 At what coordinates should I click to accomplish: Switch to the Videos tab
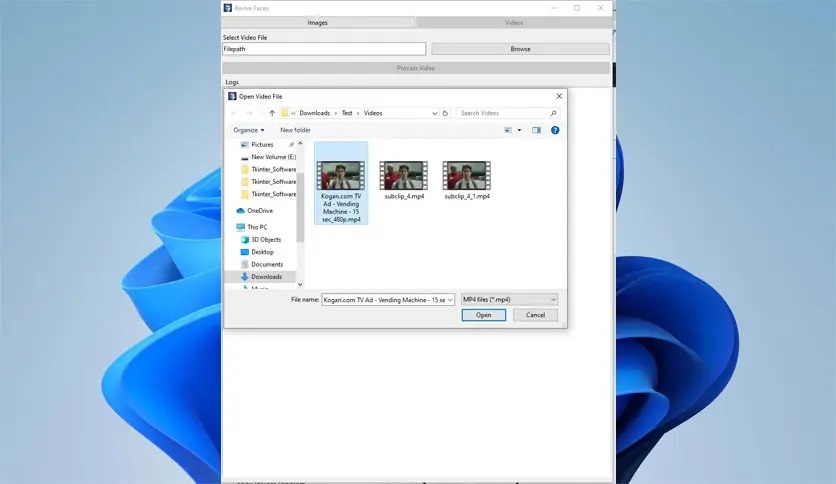point(514,23)
